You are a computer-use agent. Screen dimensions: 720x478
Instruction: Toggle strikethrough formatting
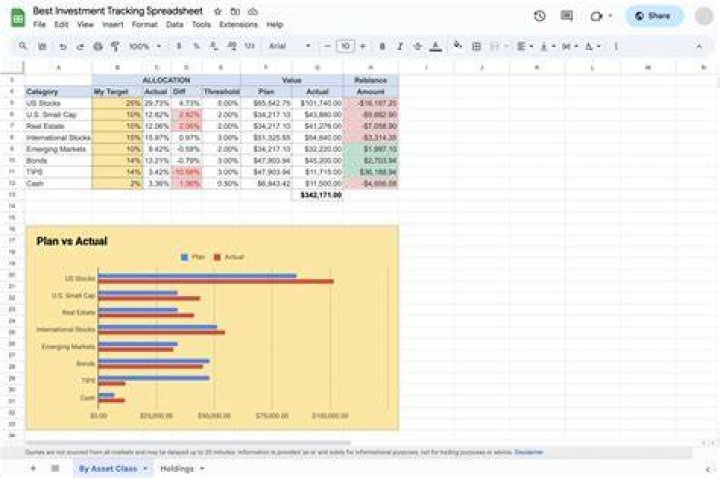(417, 46)
